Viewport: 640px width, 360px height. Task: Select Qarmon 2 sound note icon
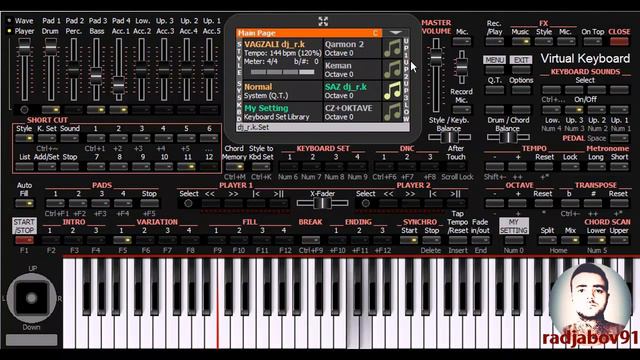click(x=392, y=48)
